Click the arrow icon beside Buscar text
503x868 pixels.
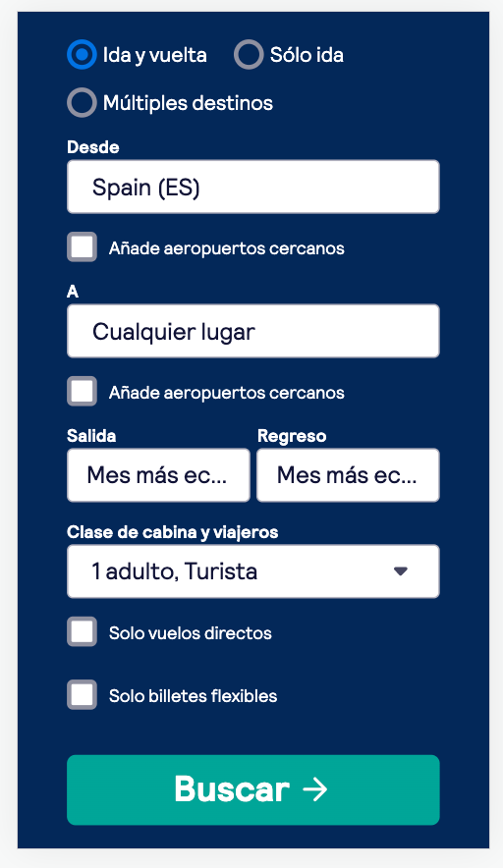(315, 790)
